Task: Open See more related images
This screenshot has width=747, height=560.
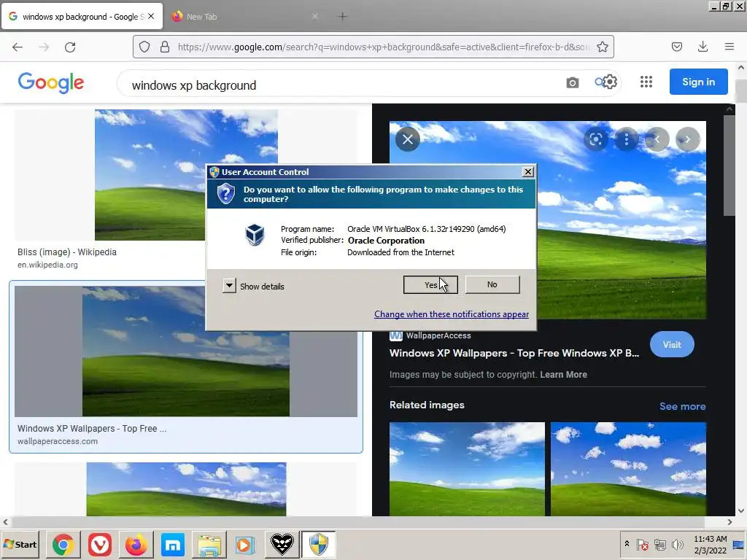Action: 682,406
